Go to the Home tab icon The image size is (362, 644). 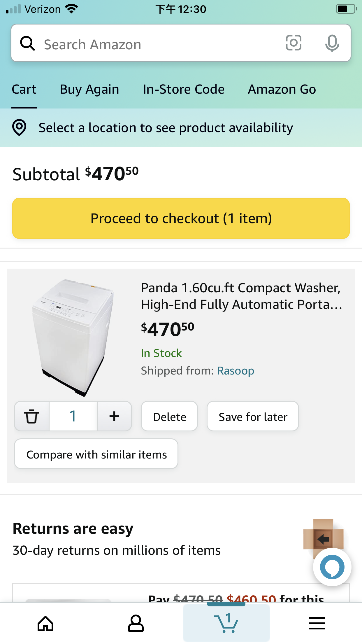[45, 624]
